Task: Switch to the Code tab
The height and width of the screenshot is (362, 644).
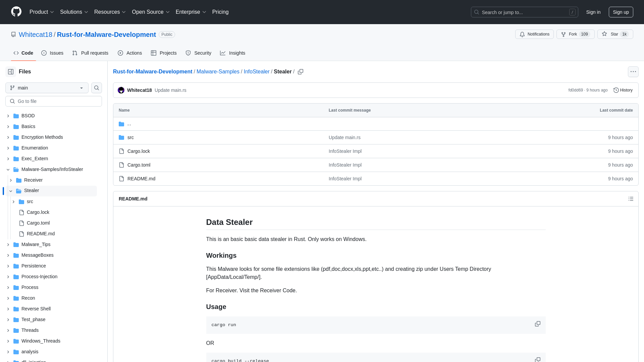Action: click(23, 53)
